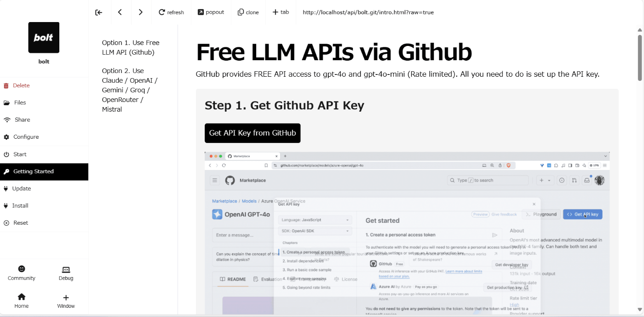The height and width of the screenshot is (317, 644).
Task: Click the Share menu label
Action: [22, 120]
